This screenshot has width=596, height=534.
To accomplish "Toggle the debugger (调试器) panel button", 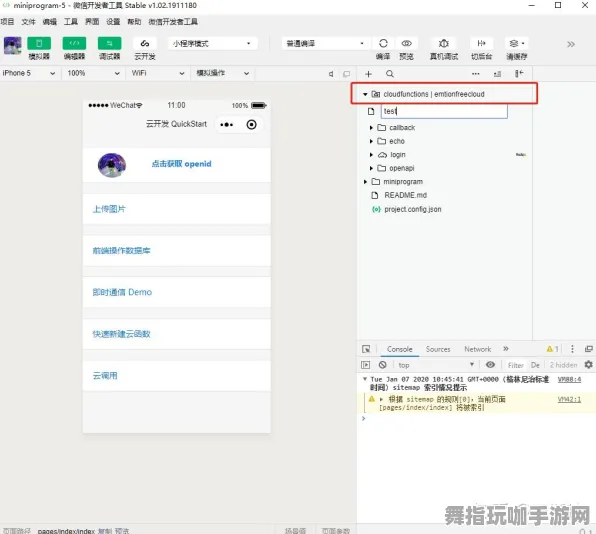I will click(109, 43).
